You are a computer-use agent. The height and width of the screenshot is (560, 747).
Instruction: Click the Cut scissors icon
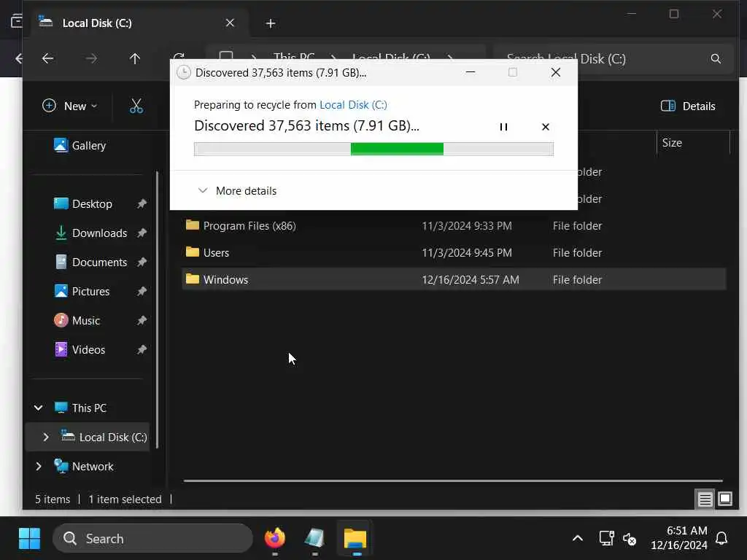(x=136, y=106)
